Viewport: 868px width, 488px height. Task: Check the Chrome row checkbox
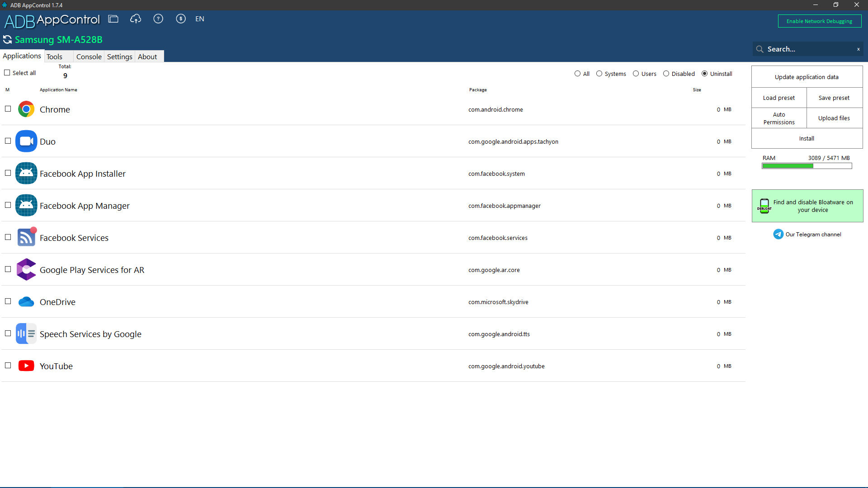[8, 109]
